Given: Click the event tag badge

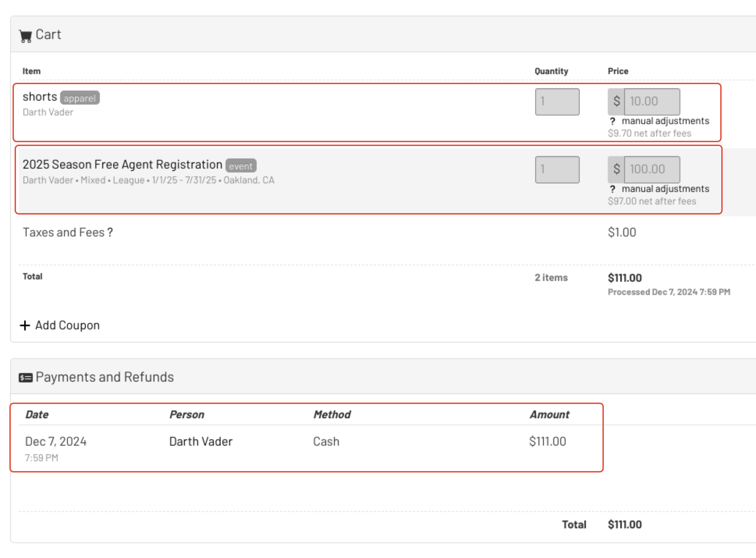Looking at the screenshot, I should [240, 166].
